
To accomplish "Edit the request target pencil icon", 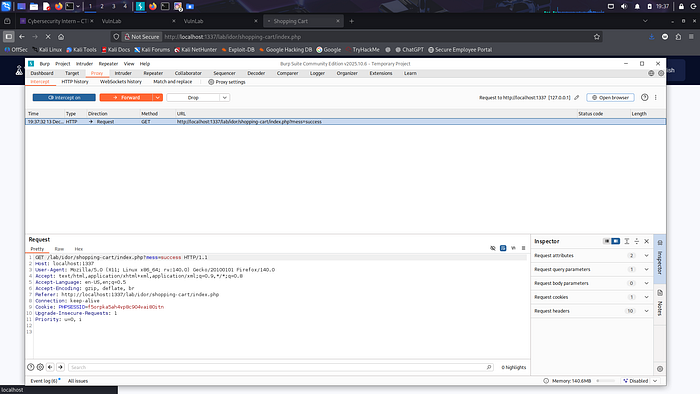I will (577, 97).
